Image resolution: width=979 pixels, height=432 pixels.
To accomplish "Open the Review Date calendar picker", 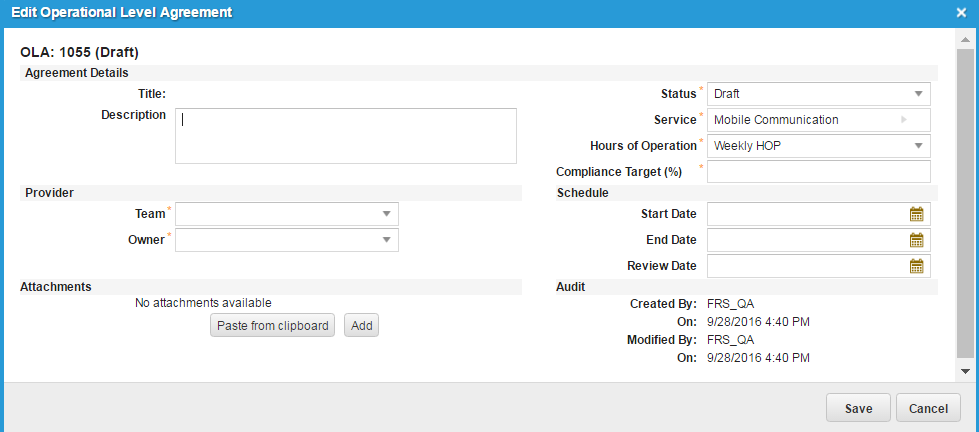I will coord(916,266).
